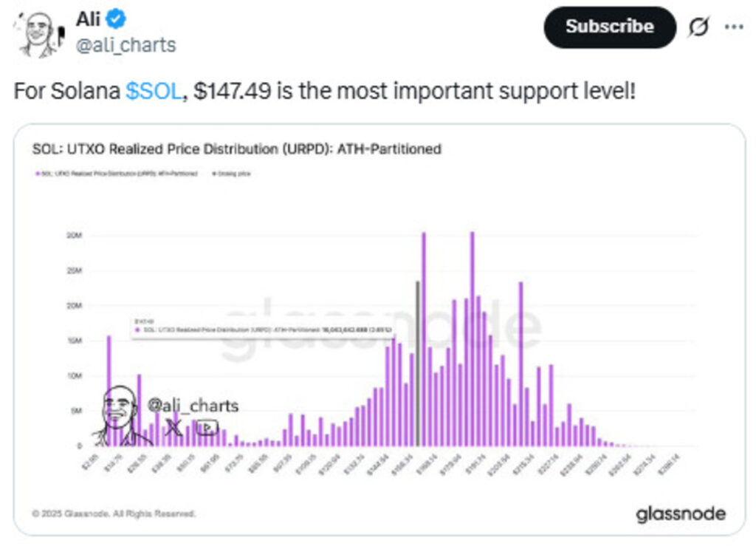Open the @ali_charts handle under the name
Image resolution: width=756 pixels, height=546 pixels.
click(126, 45)
